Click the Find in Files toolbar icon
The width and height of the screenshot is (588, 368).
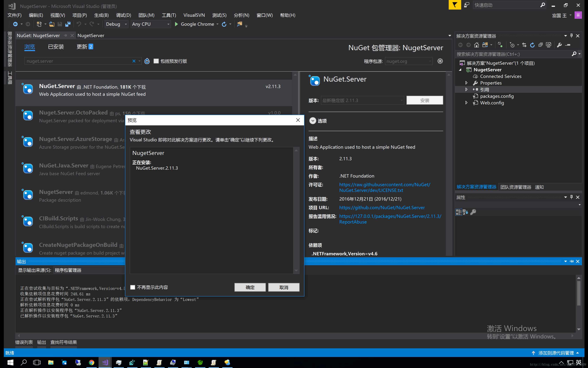240,24
